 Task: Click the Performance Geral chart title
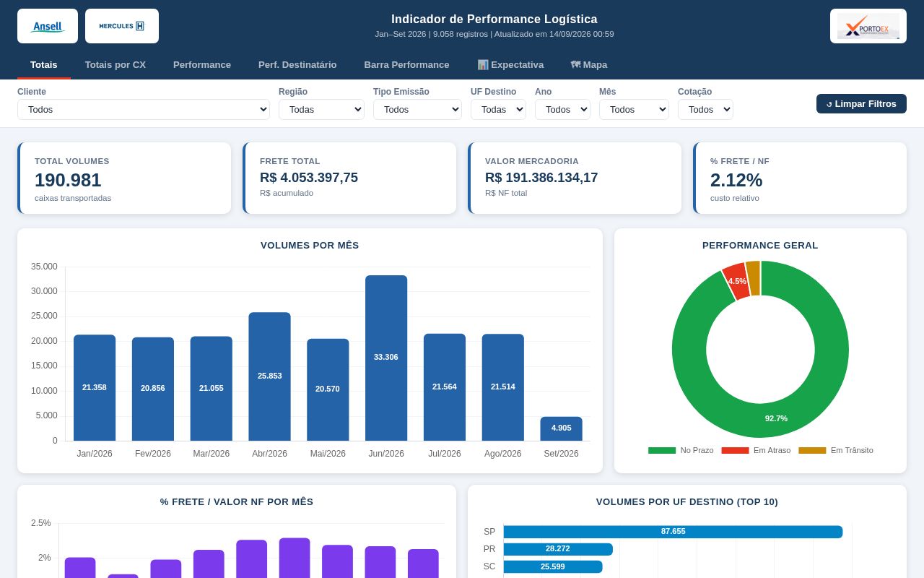760,245
